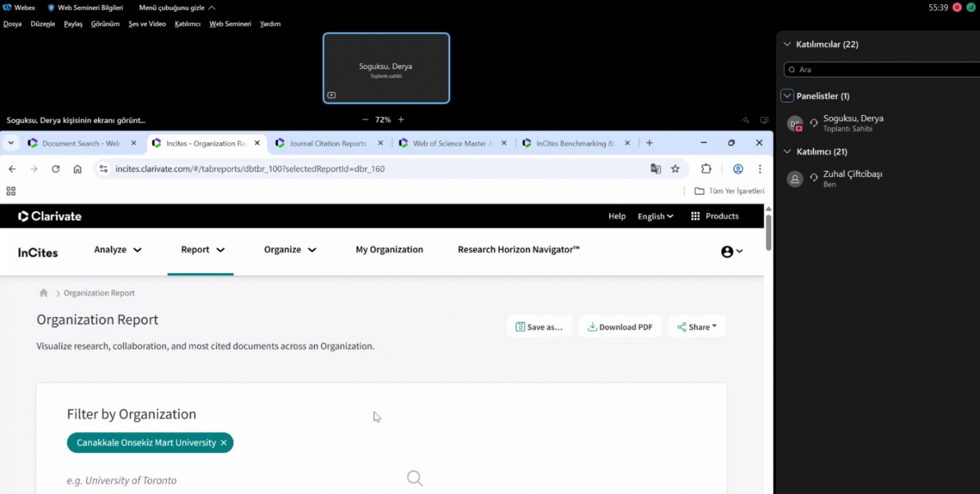Reload the InCites page
The width and height of the screenshot is (980, 494).
pos(56,169)
